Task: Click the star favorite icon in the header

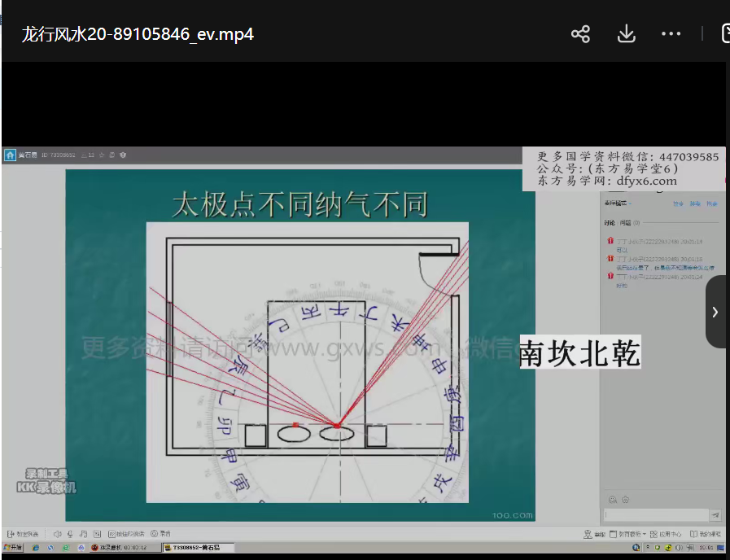Action: click(102, 155)
